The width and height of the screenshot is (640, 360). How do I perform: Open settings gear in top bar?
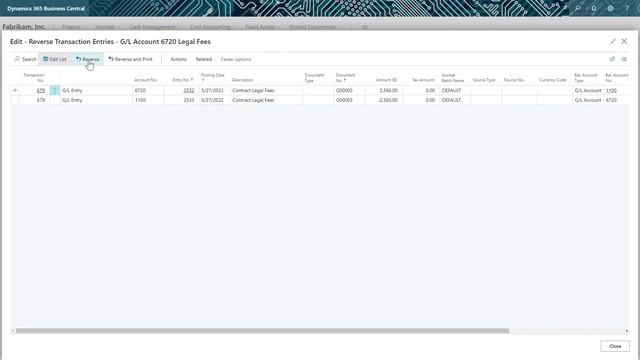tap(610, 8)
